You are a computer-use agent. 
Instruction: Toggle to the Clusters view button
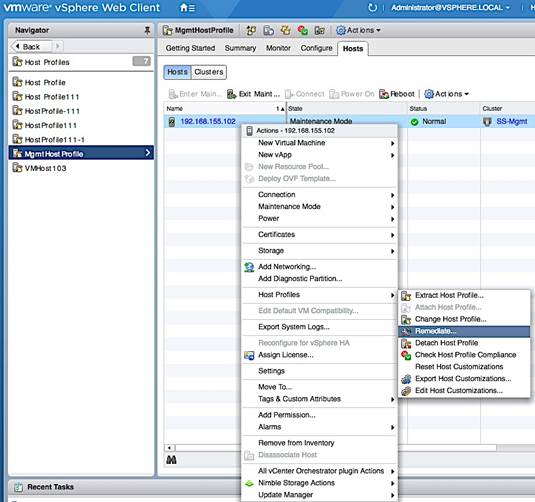(209, 72)
